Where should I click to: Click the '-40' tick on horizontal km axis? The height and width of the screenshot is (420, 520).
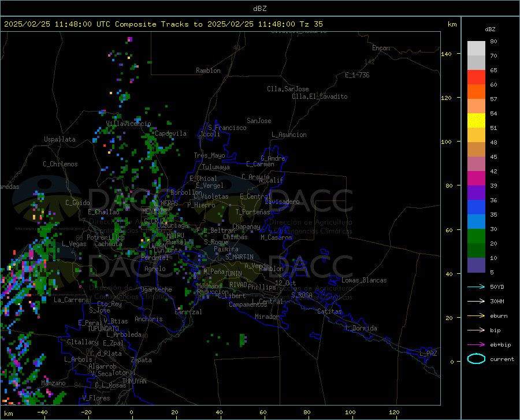click(x=42, y=412)
